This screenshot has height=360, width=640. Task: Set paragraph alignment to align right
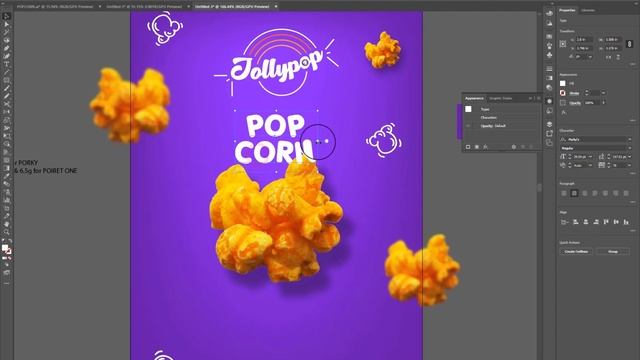pyautogui.click(x=584, y=193)
